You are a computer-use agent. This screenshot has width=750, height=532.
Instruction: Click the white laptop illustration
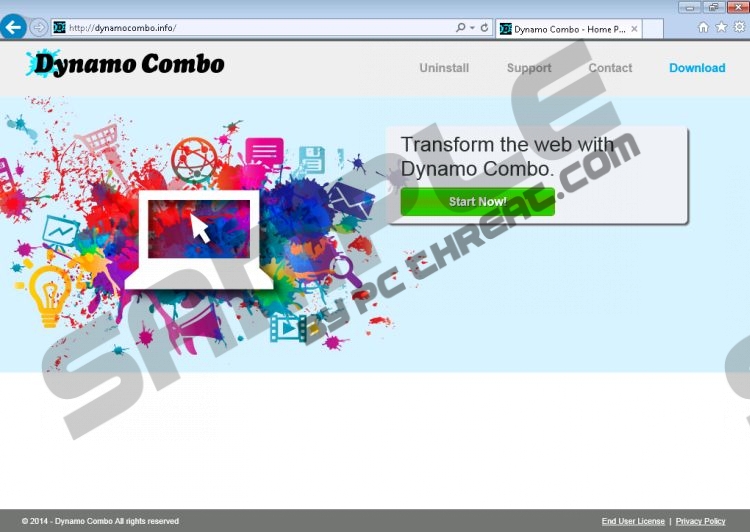coord(198,238)
